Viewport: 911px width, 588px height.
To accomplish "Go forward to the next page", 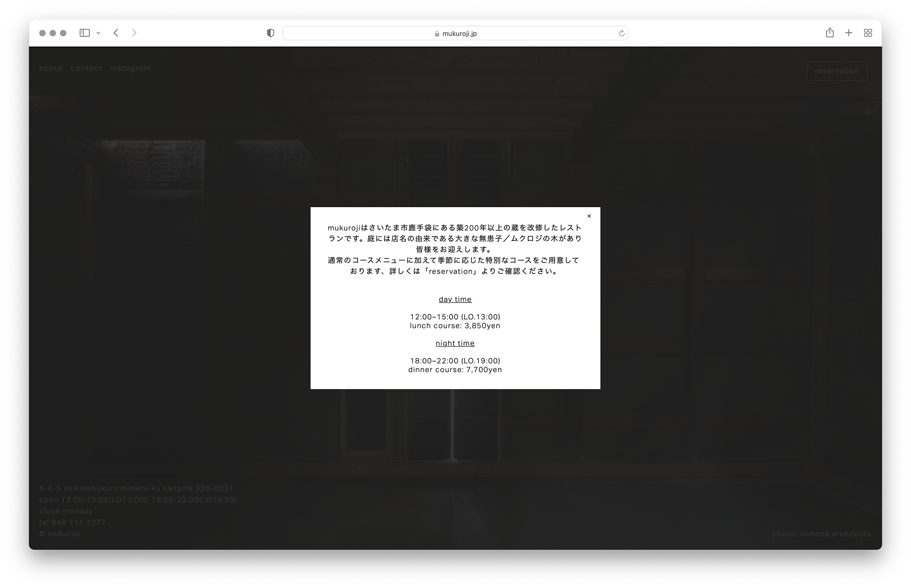I will pyautogui.click(x=134, y=33).
